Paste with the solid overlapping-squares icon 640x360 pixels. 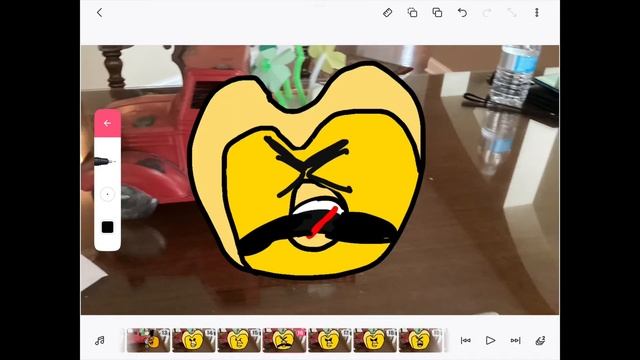pyautogui.click(x=437, y=13)
